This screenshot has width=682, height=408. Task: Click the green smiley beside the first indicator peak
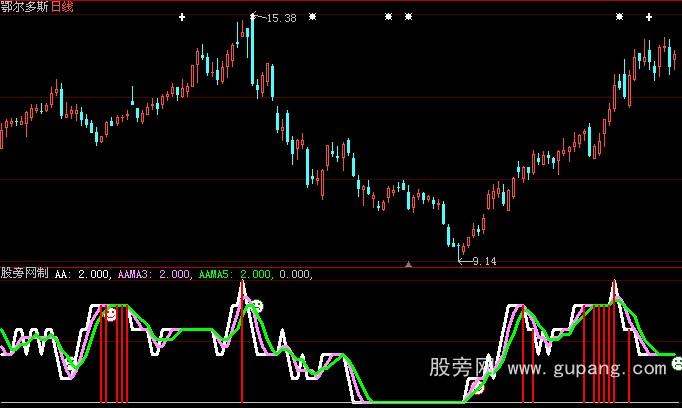click(x=258, y=306)
